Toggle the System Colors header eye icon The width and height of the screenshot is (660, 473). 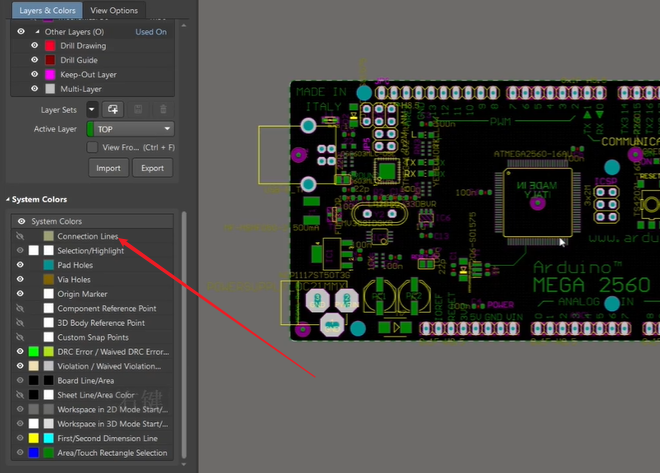[21, 221]
